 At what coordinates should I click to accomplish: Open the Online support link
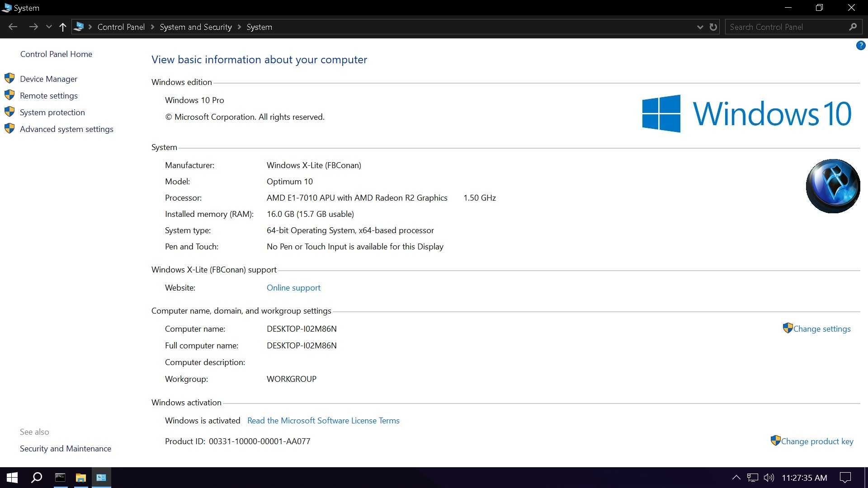(293, 287)
